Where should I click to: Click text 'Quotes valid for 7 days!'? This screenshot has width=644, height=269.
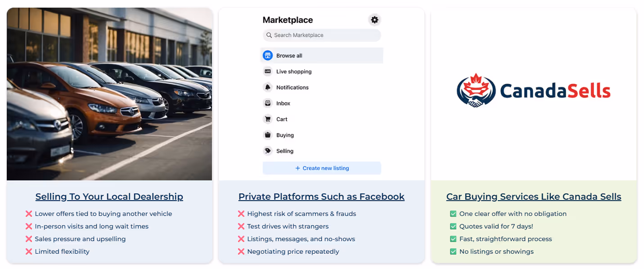coord(496,226)
